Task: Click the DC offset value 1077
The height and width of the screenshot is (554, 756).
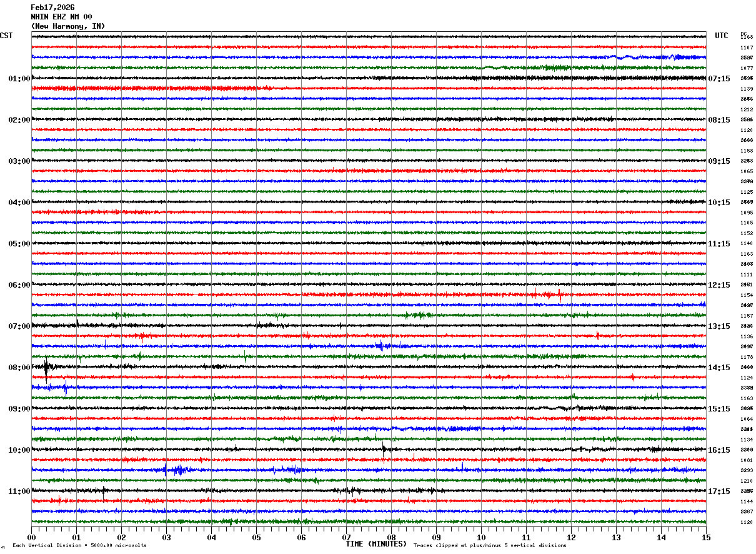Action: 747,68
